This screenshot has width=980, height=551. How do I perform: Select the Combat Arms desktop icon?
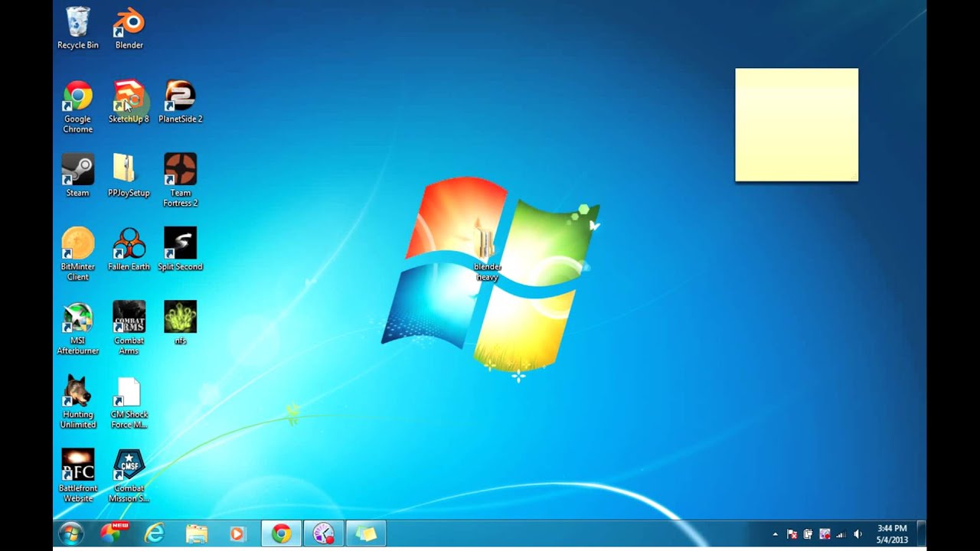(129, 329)
